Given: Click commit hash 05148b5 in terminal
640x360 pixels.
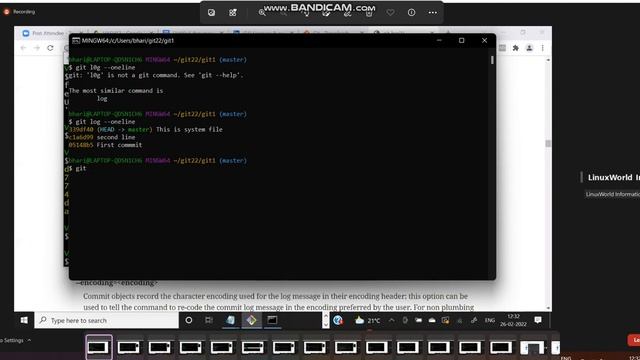Looking at the screenshot, I should [x=81, y=145].
